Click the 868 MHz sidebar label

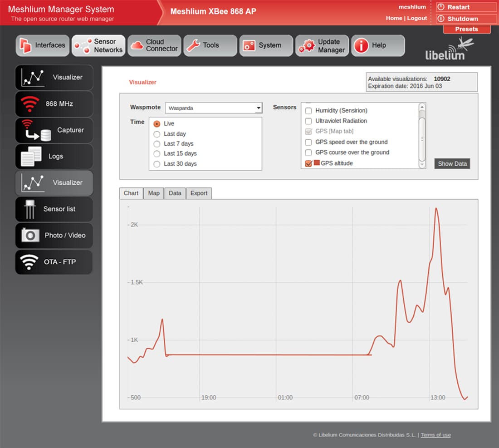coord(59,104)
